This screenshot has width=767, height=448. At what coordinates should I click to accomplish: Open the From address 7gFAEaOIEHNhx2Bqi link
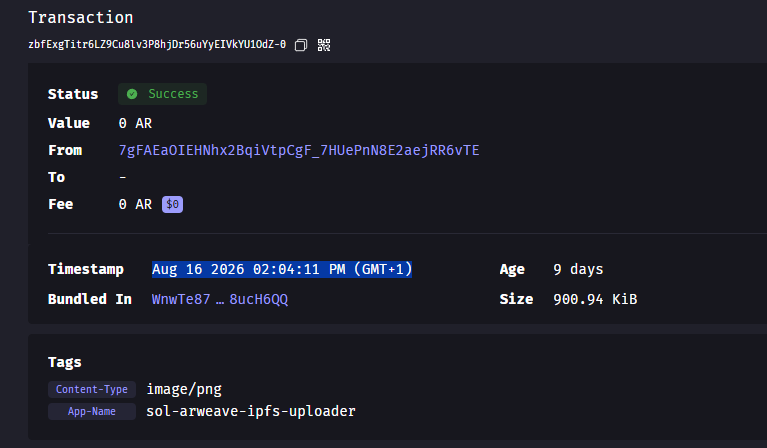click(x=299, y=150)
